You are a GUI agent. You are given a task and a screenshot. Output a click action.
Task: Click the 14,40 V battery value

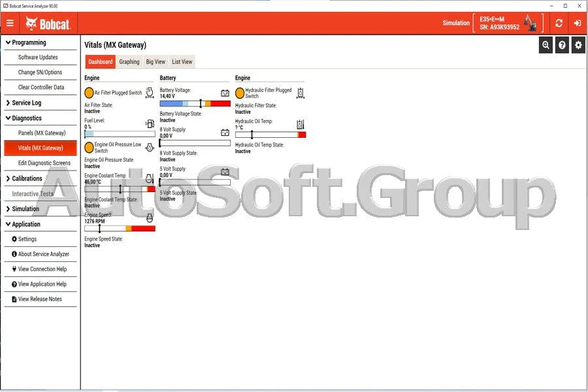tap(167, 97)
